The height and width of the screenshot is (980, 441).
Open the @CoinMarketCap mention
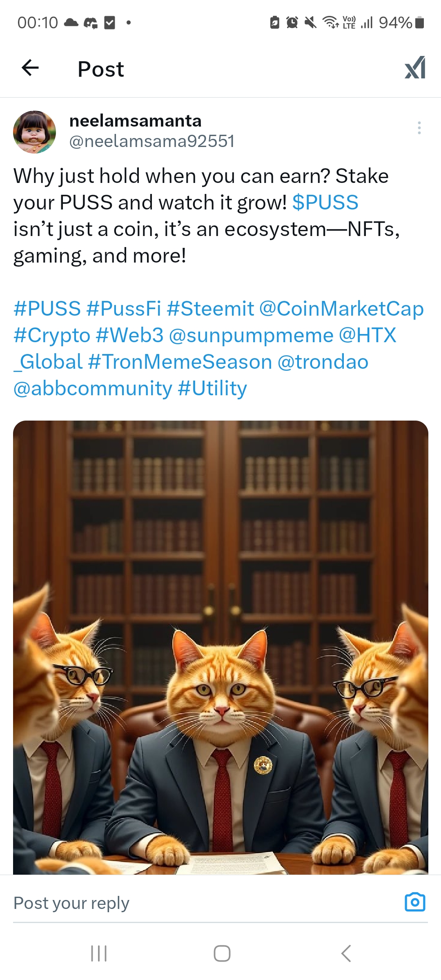coord(341,308)
